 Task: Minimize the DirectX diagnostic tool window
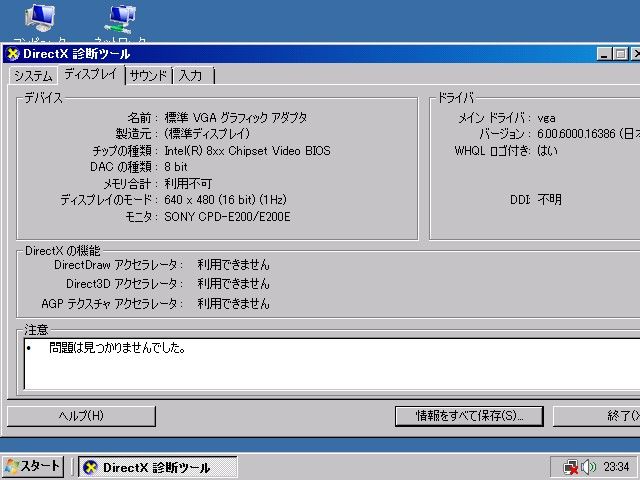pos(606,54)
